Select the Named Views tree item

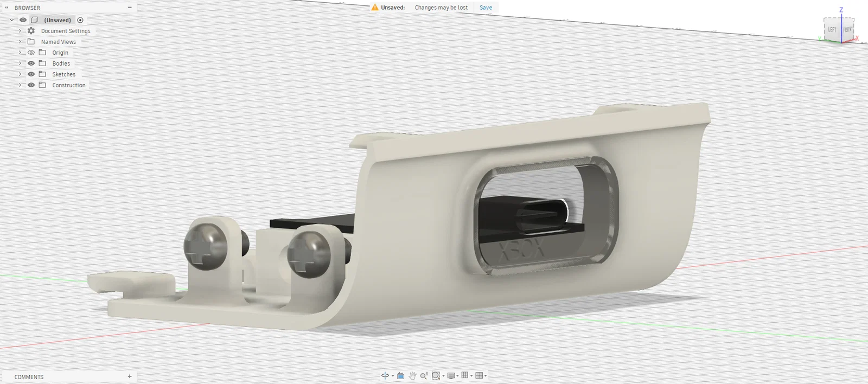59,42
